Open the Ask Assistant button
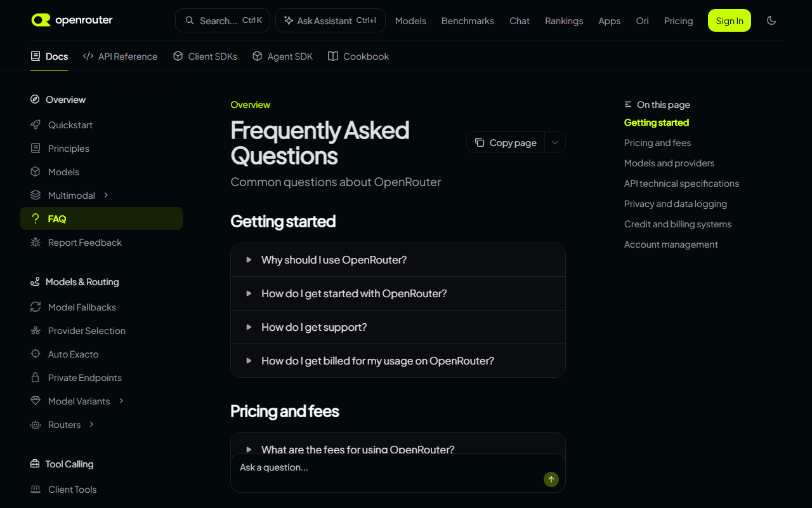The image size is (812, 508). point(331,20)
